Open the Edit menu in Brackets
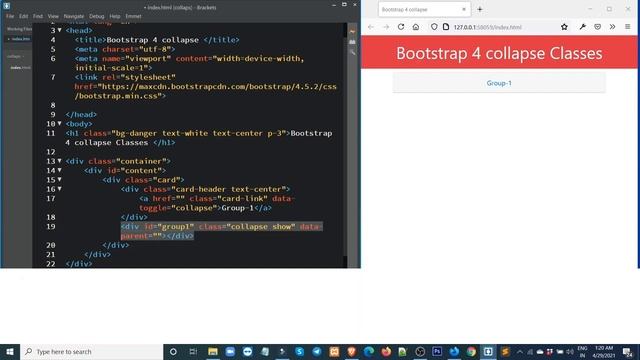640x360 pixels. [24, 16]
